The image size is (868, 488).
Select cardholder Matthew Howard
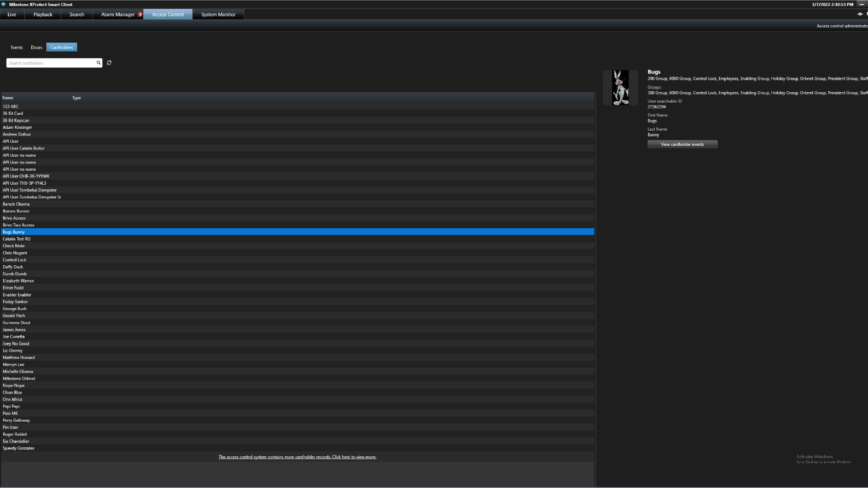[x=297, y=357]
